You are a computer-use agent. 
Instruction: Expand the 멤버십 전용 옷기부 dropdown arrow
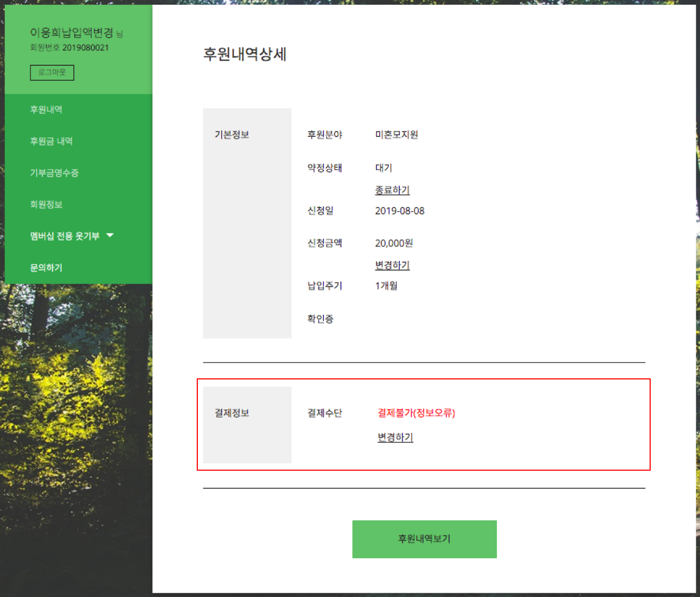point(110,235)
